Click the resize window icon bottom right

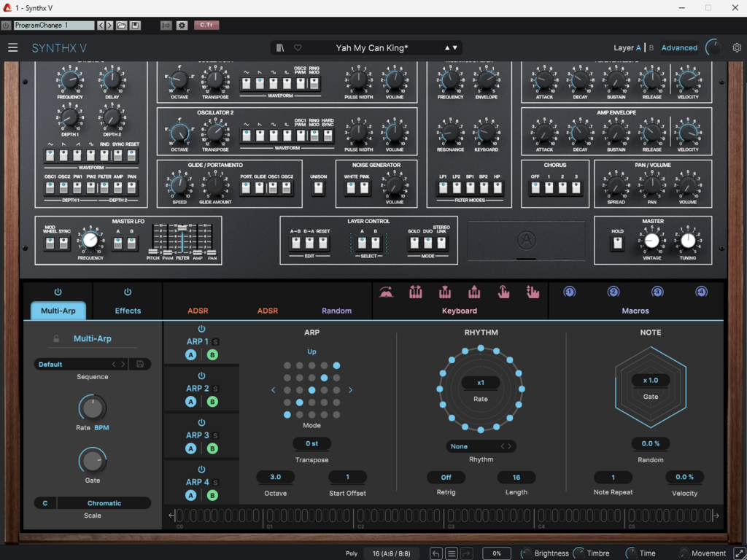pos(739,553)
